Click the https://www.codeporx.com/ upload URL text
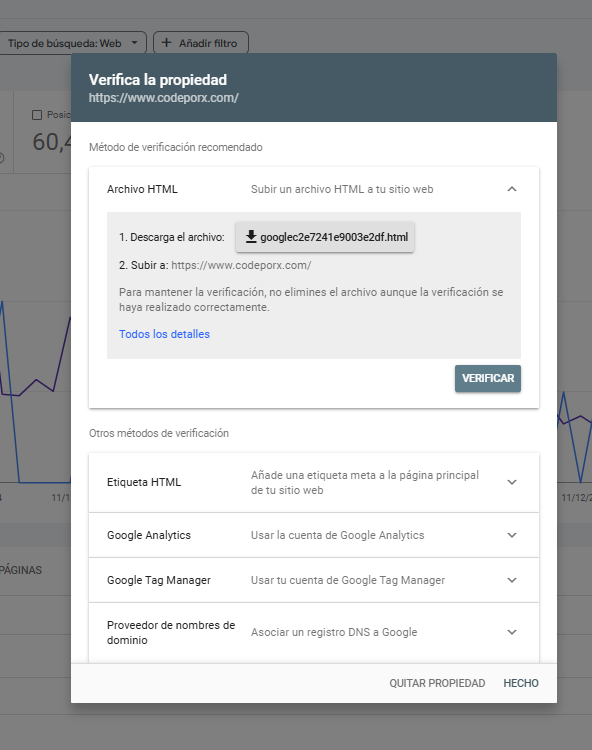Viewport: 592px width, 750px height. [x=241, y=265]
